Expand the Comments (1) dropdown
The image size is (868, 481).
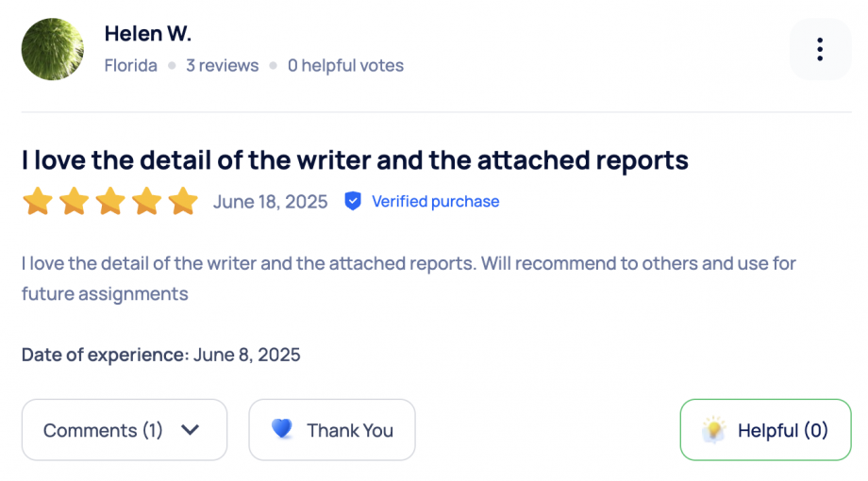124,430
